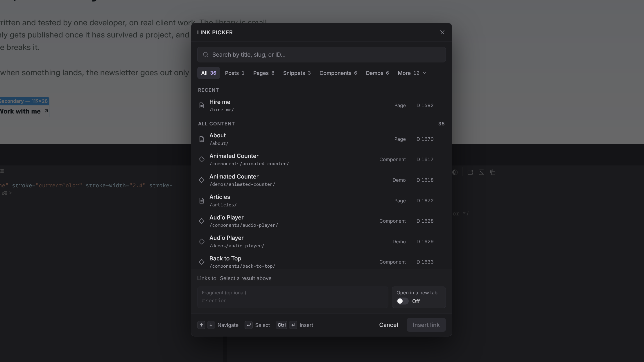
Task: Click the page icon beside Articles
Action: pos(202,201)
